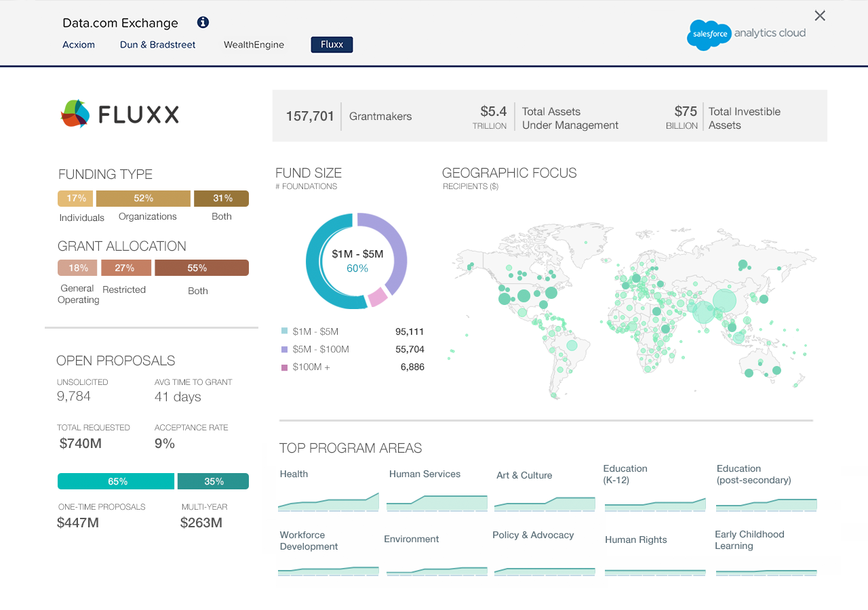Open the Dun & Bradstreet tab

[x=157, y=45]
